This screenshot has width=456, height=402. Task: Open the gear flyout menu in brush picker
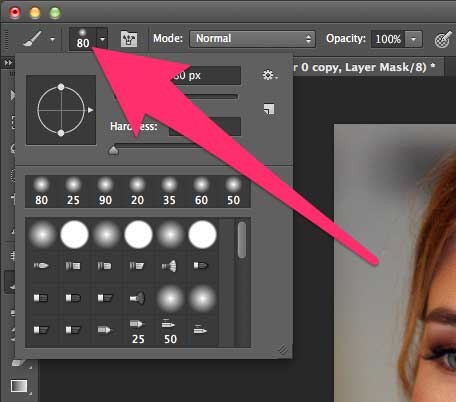tap(269, 75)
